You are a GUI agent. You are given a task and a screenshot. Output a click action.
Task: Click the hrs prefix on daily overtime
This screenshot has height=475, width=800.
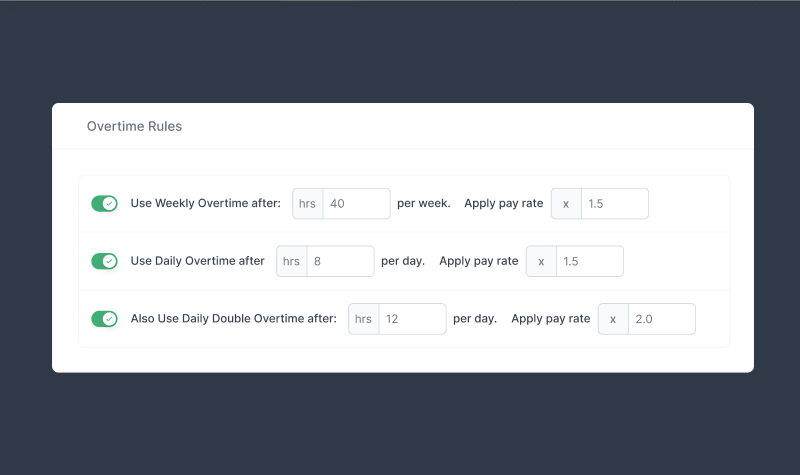(x=292, y=261)
